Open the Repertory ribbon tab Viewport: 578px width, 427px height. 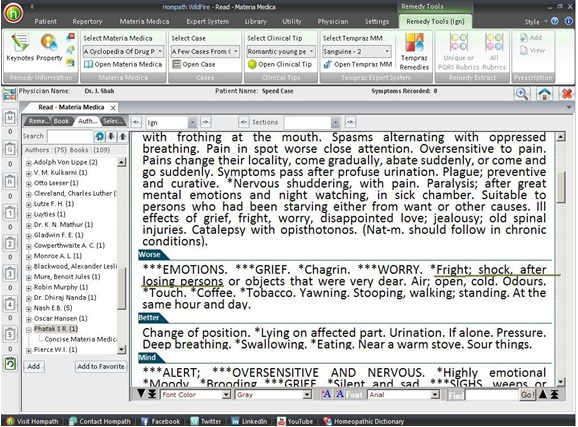pyautogui.click(x=87, y=21)
